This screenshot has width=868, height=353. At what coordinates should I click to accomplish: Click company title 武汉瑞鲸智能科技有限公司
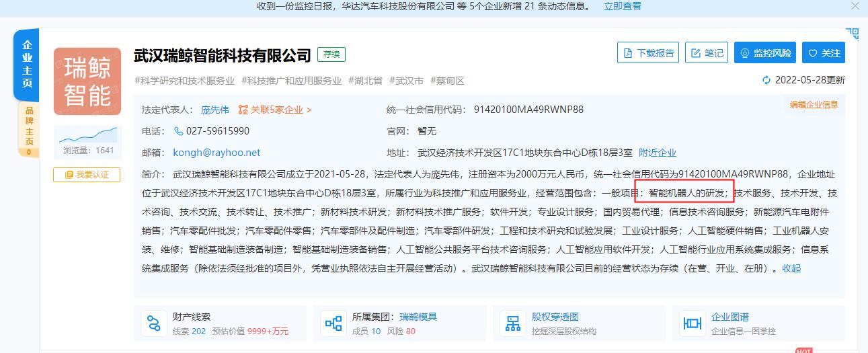223,54
